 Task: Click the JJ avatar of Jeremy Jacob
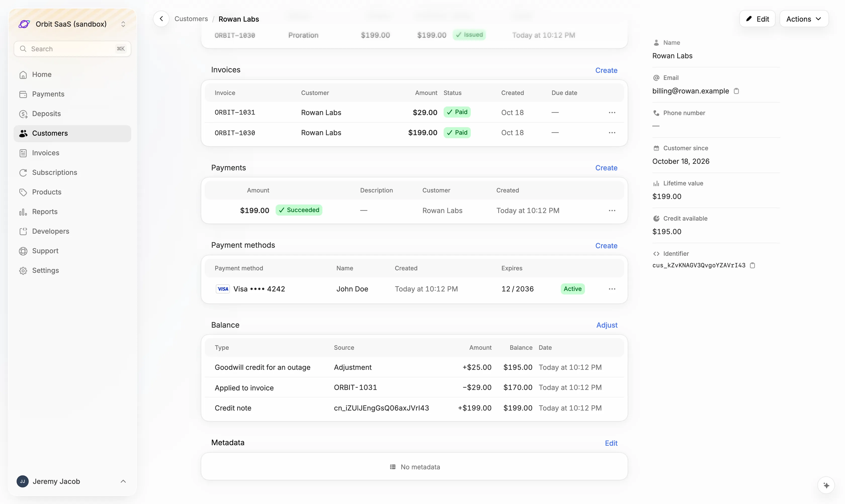(x=22, y=481)
